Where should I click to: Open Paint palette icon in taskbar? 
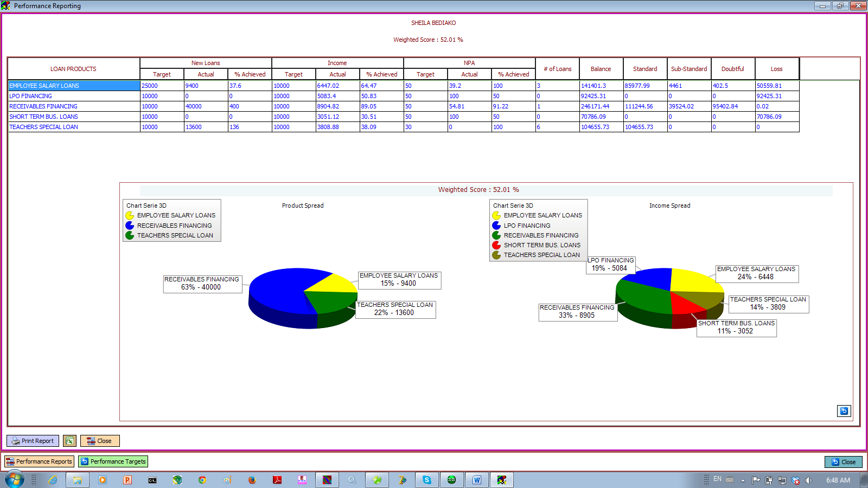coord(227,480)
